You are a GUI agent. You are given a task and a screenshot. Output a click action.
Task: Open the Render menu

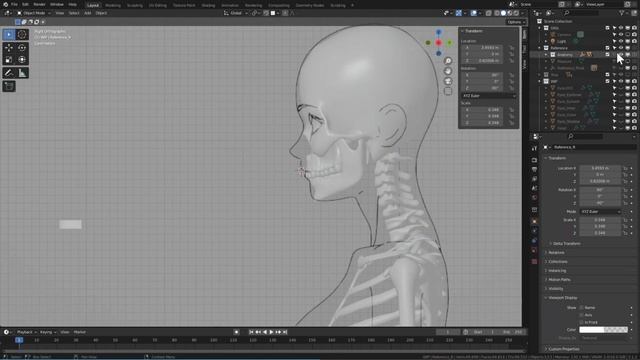[x=39, y=4]
